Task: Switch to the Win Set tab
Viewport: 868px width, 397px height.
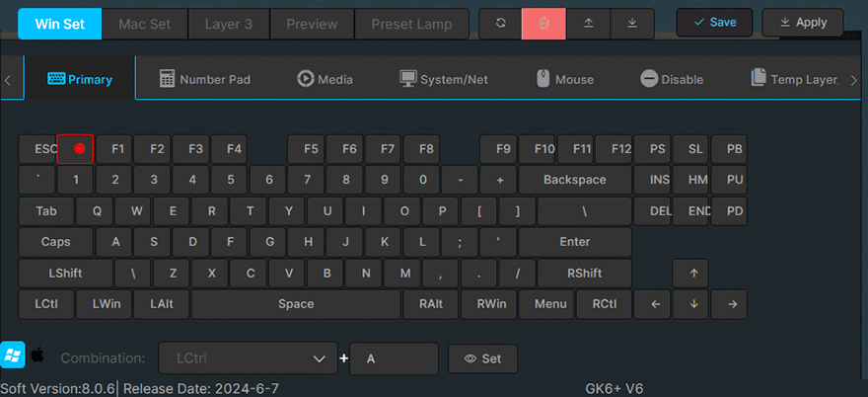Action: (60, 25)
